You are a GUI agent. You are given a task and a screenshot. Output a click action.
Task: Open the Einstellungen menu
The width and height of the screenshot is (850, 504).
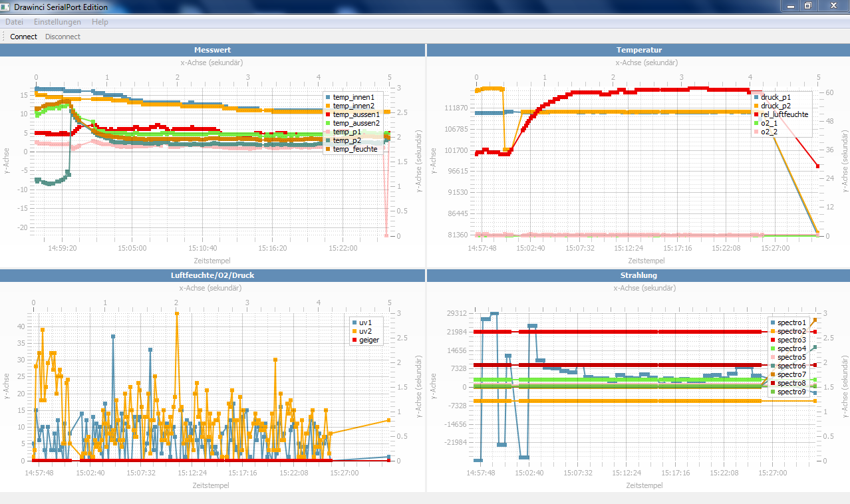[57, 22]
